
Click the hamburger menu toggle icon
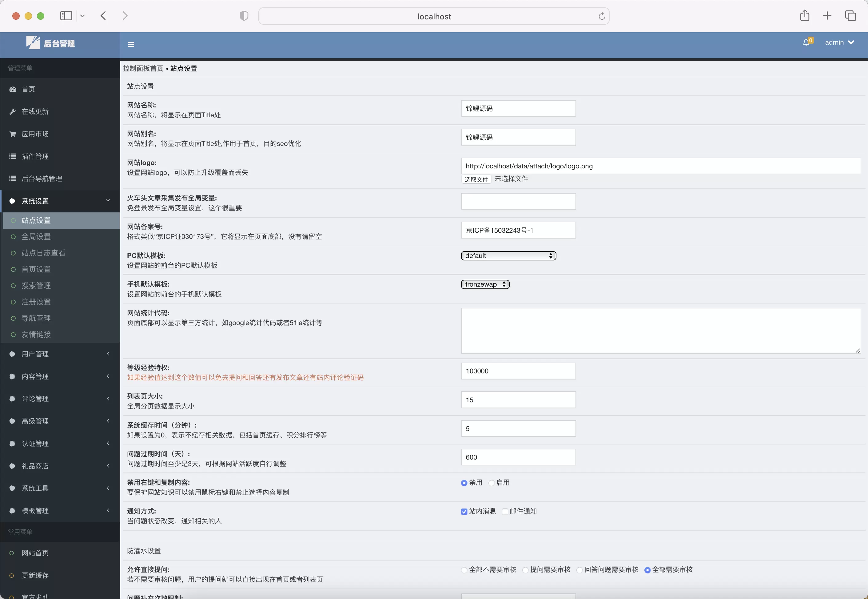tap(131, 44)
